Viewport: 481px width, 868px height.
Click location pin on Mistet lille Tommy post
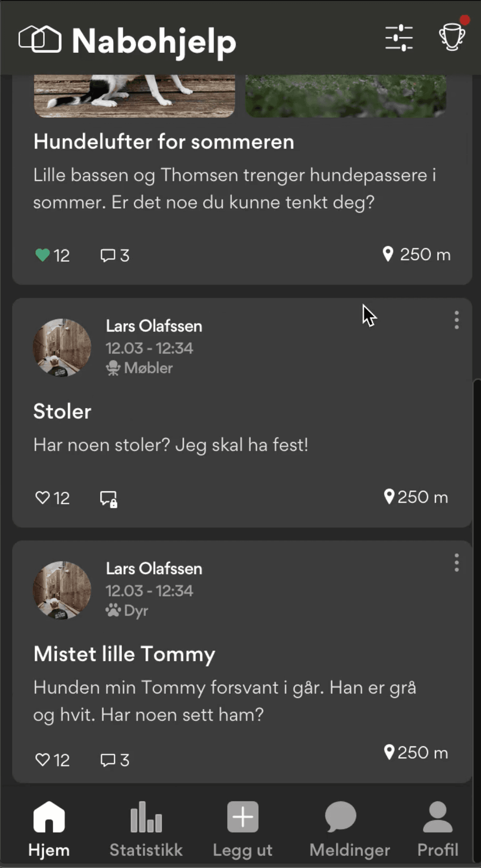tap(389, 752)
